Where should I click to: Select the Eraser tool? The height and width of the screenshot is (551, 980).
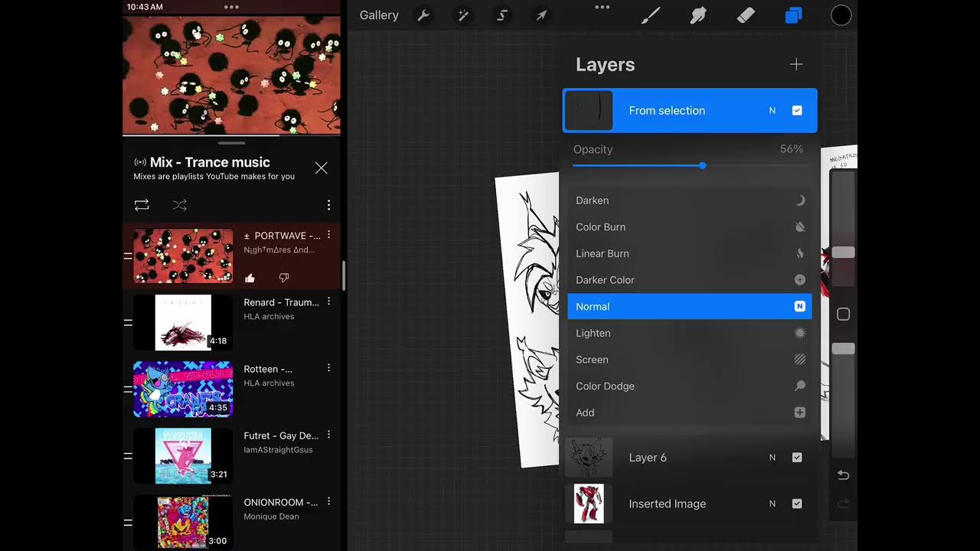(746, 15)
